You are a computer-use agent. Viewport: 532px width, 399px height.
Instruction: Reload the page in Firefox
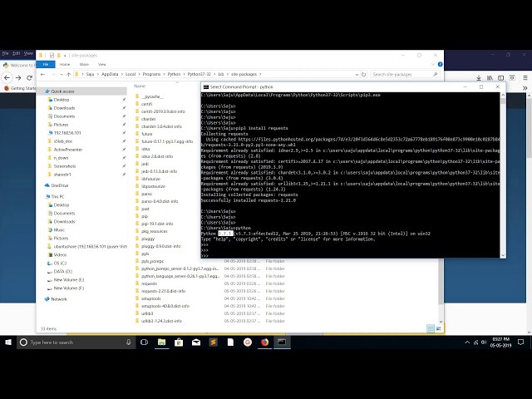tap(30, 77)
